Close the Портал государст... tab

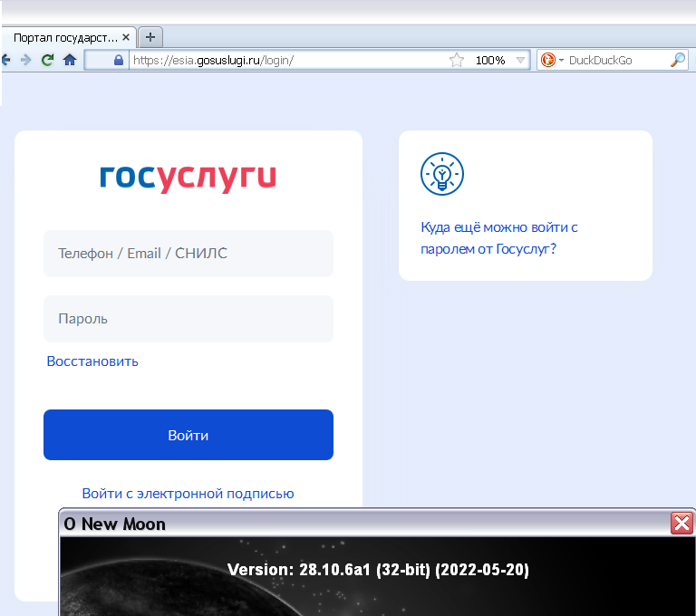tap(126, 37)
